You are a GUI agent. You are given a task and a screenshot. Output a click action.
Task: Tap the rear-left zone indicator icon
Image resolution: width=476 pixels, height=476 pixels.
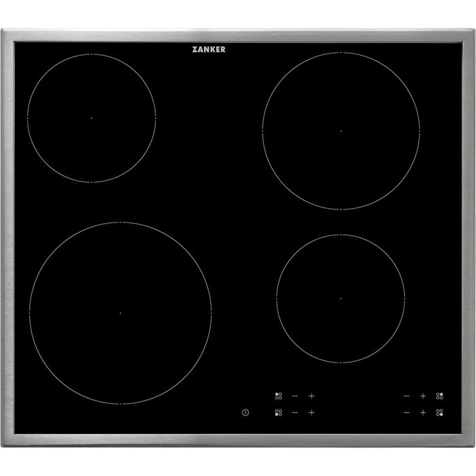click(x=278, y=396)
